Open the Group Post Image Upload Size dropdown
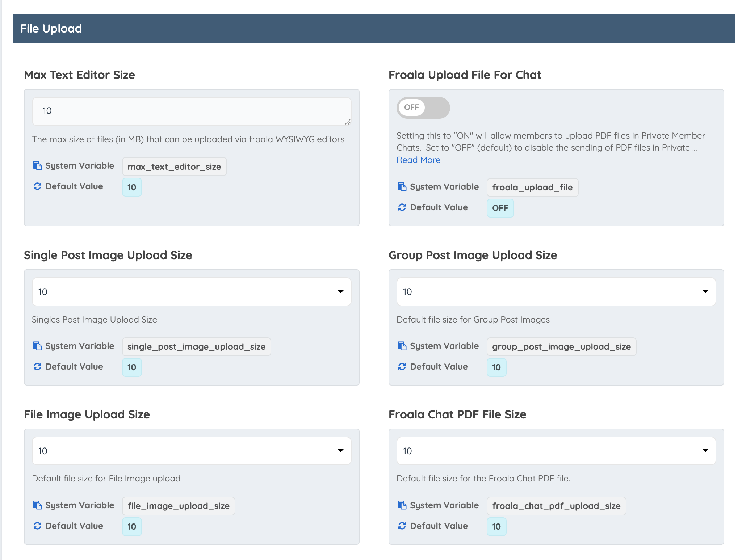742x560 pixels. coord(556,292)
